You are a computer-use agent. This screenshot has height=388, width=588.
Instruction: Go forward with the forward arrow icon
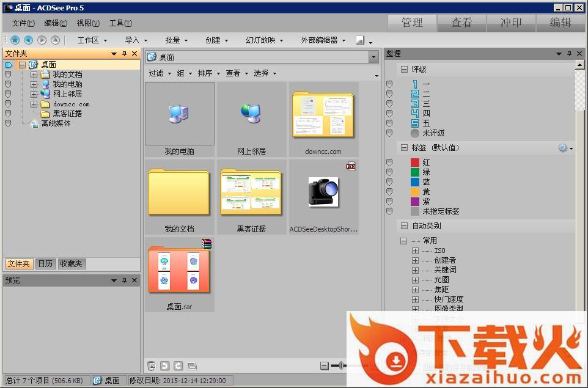[42, 40]
